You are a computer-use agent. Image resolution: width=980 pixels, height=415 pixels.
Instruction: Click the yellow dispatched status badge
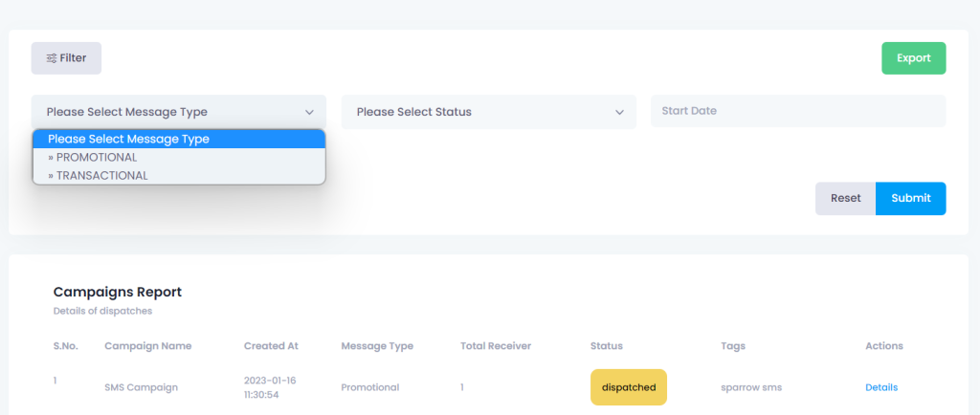[629, 387]
